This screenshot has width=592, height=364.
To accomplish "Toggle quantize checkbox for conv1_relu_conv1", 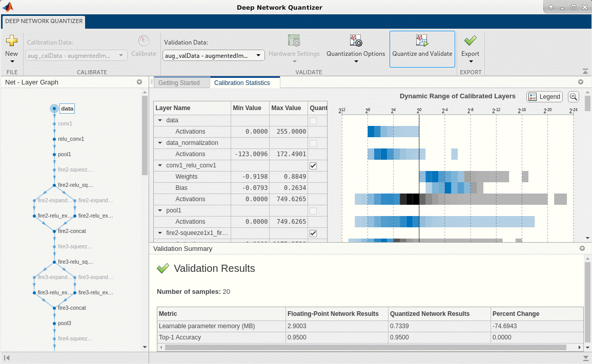I will tap(313, 165).
